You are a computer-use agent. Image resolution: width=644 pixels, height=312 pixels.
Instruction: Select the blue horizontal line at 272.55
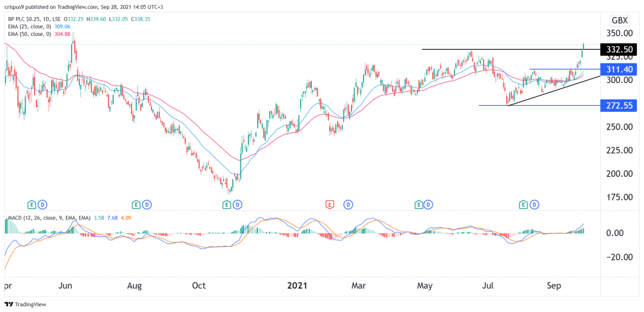[x=539, y=106]
